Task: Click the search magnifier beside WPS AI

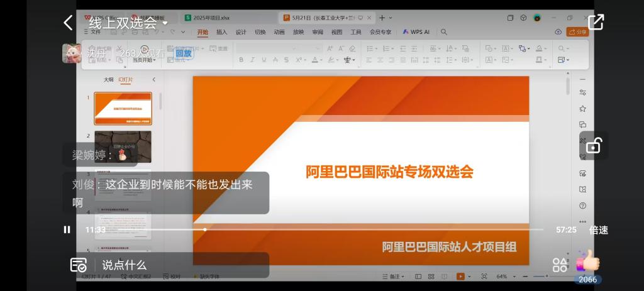Action: (x=444, y=32)
